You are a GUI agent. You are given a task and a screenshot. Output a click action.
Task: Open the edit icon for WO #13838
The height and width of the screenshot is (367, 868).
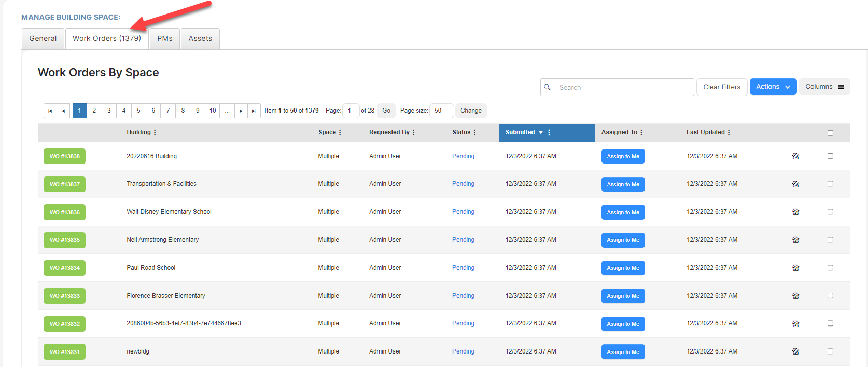tap(795, 156)
